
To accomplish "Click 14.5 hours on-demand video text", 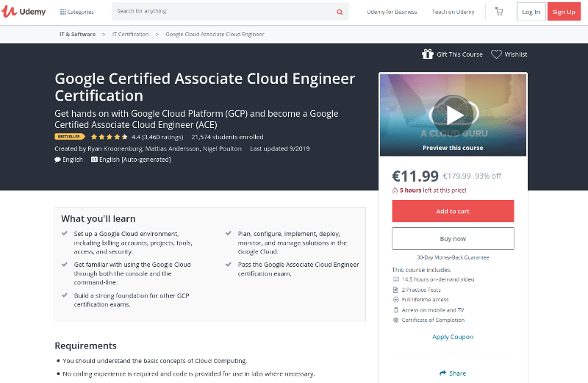I will click(438, 279).
